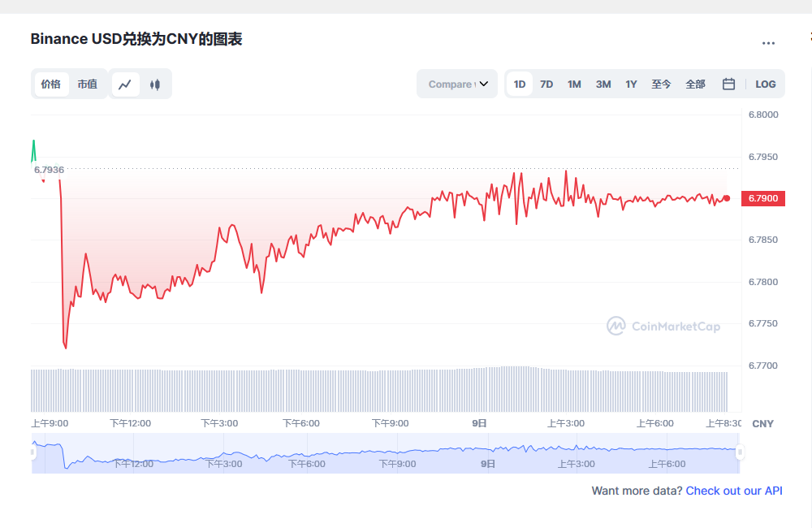Click the red current price dot
Viewport: 812px width, 528px height.
click(x=727, y=198)
